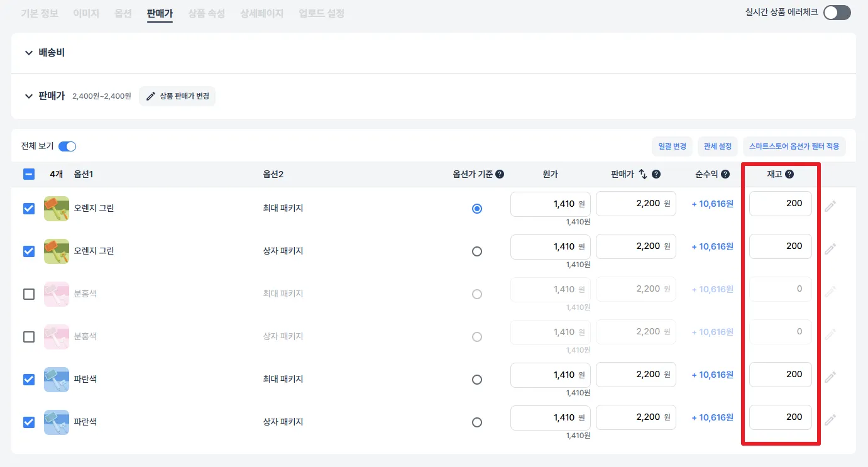Select 옵션가 기준 radio for 오렌지 그린 상자 패키지

[x=477, y=251]
